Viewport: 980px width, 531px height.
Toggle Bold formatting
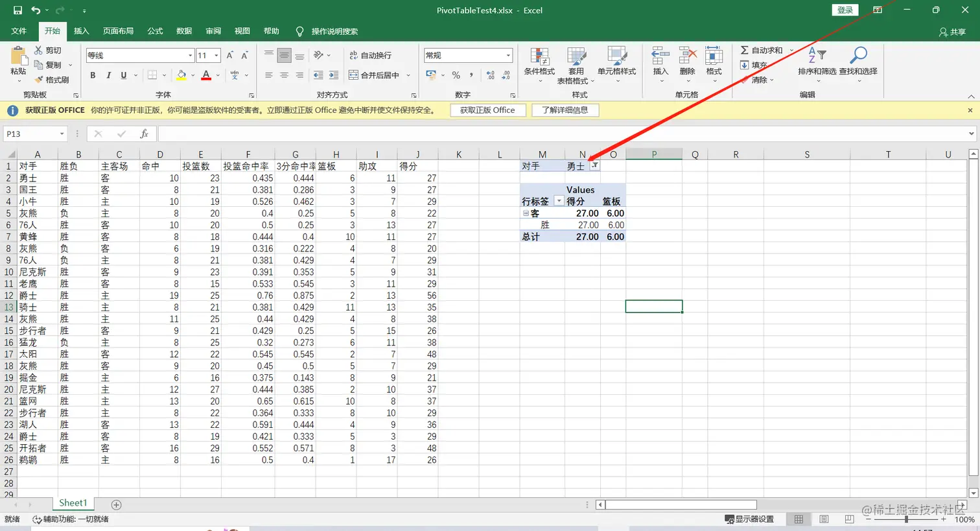point(93,75)
